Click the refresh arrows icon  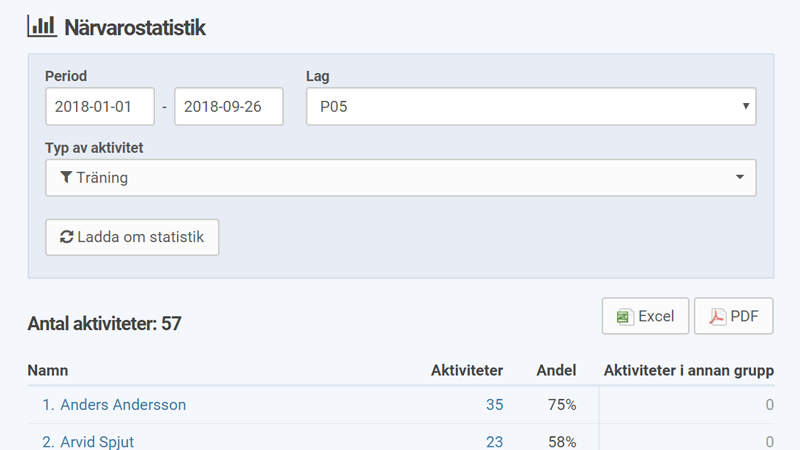(x=67, y=237)
